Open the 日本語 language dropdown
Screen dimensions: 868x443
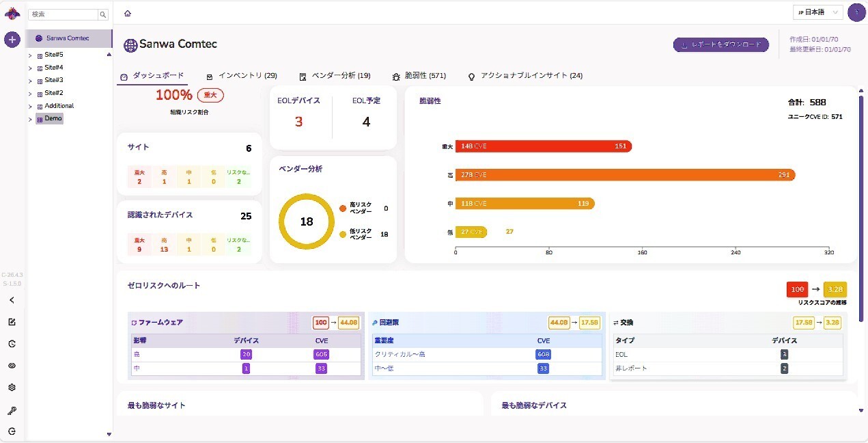(x=817, y=12)
